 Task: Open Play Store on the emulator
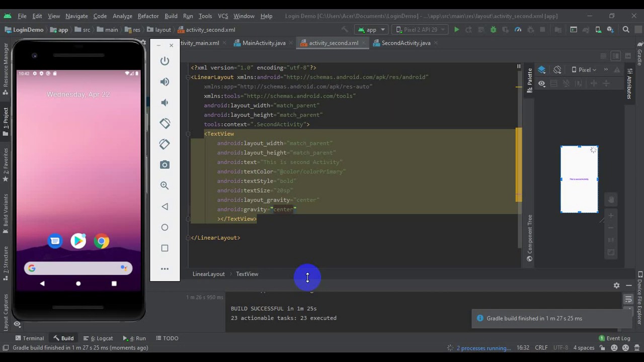point(78,241)
